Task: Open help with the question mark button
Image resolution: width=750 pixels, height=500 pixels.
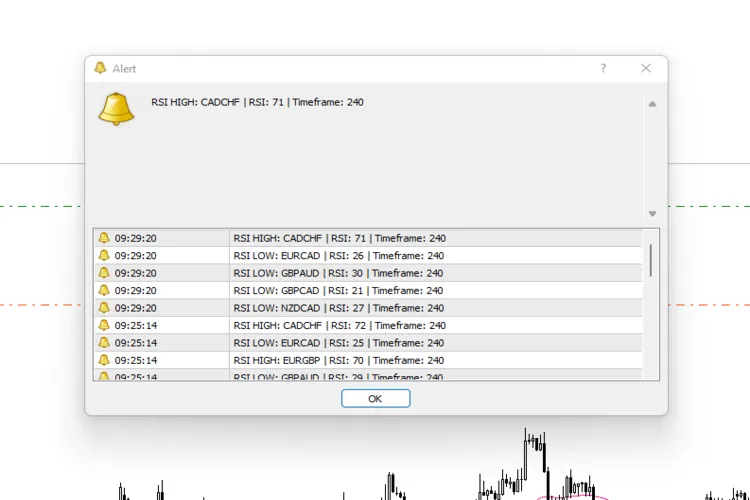Action: 603,68
